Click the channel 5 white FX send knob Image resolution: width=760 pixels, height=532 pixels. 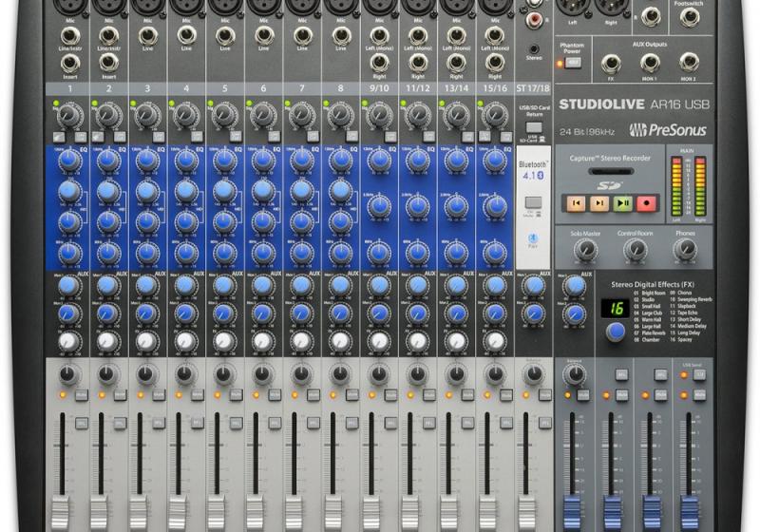223,341
